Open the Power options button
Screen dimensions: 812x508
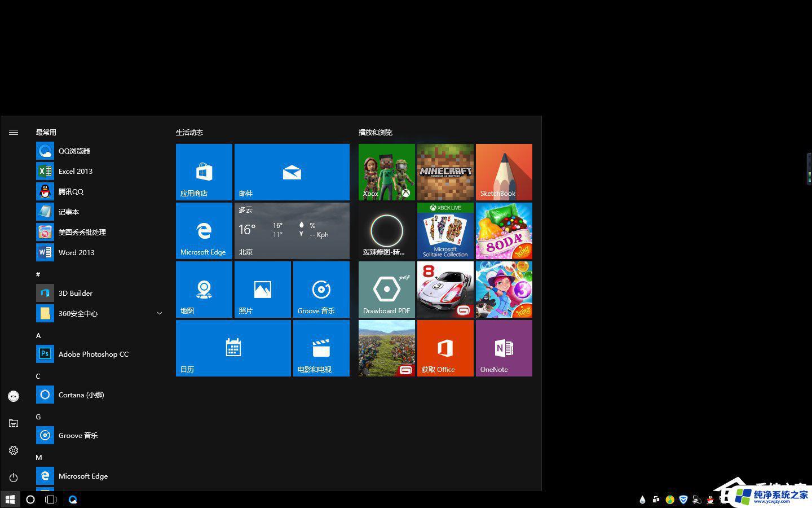[14, 478]
